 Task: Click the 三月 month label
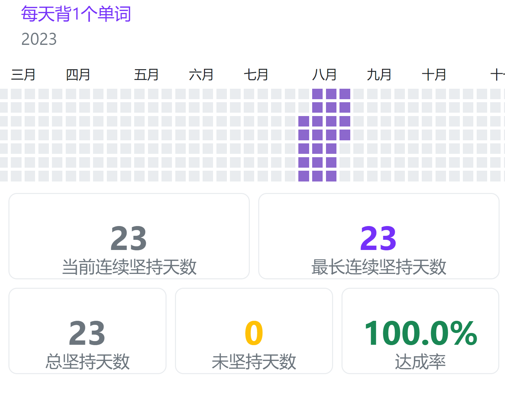pyautogui.click(x=23, y=75)
